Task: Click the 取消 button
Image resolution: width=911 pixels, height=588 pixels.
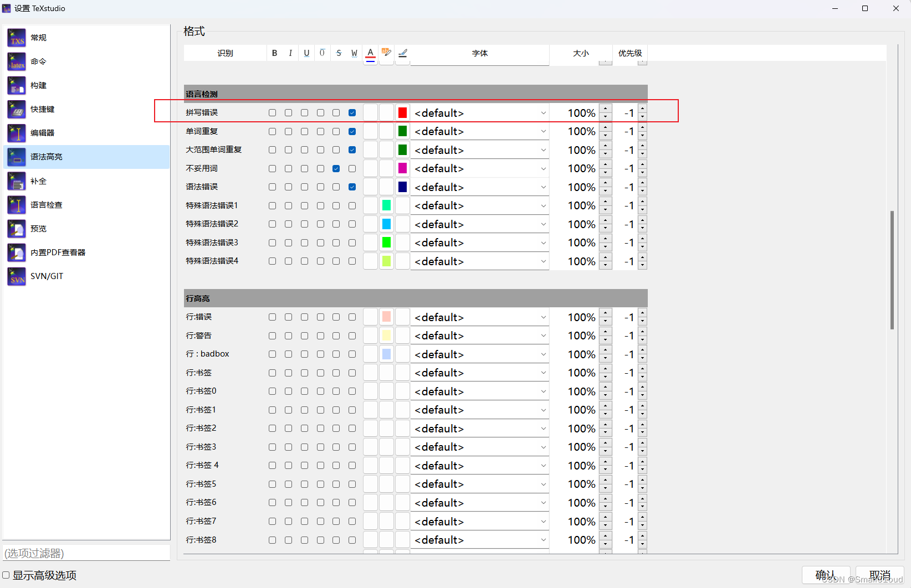Action: click(x=880, y=575)
